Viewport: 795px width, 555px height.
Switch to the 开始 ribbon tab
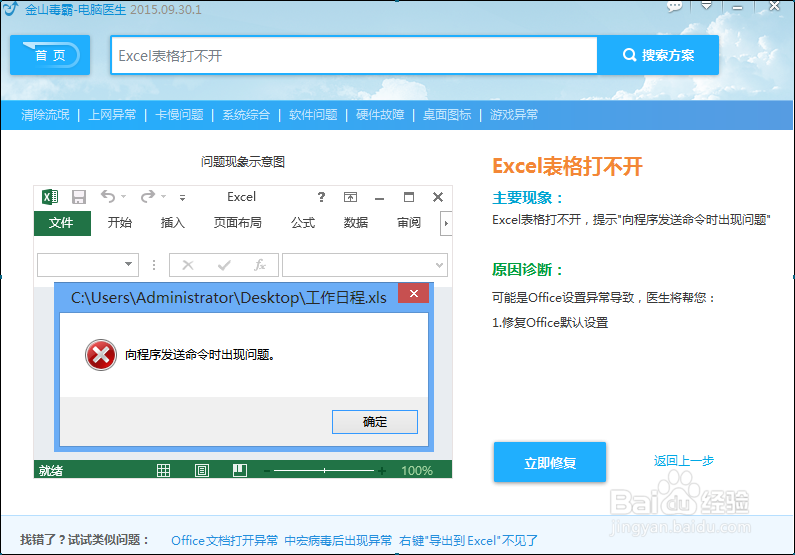pos(120,223)
